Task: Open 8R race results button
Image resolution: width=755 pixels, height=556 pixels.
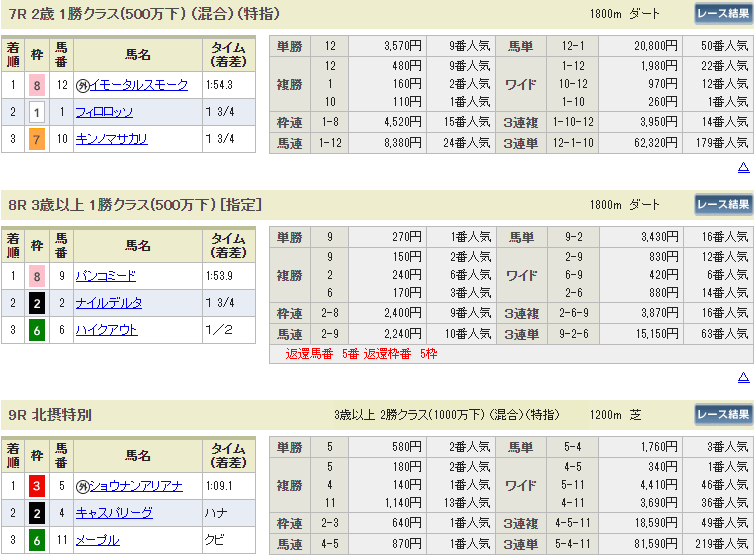Action: point(724,205)
